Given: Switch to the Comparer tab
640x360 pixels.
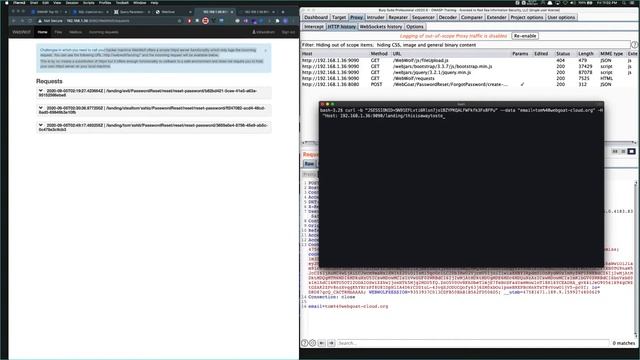Looking at the screenshot, I should (x=471, y=18).
